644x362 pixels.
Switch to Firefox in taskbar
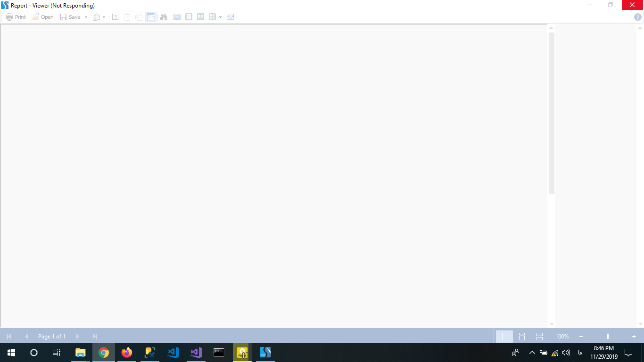(x=127, y=353)
